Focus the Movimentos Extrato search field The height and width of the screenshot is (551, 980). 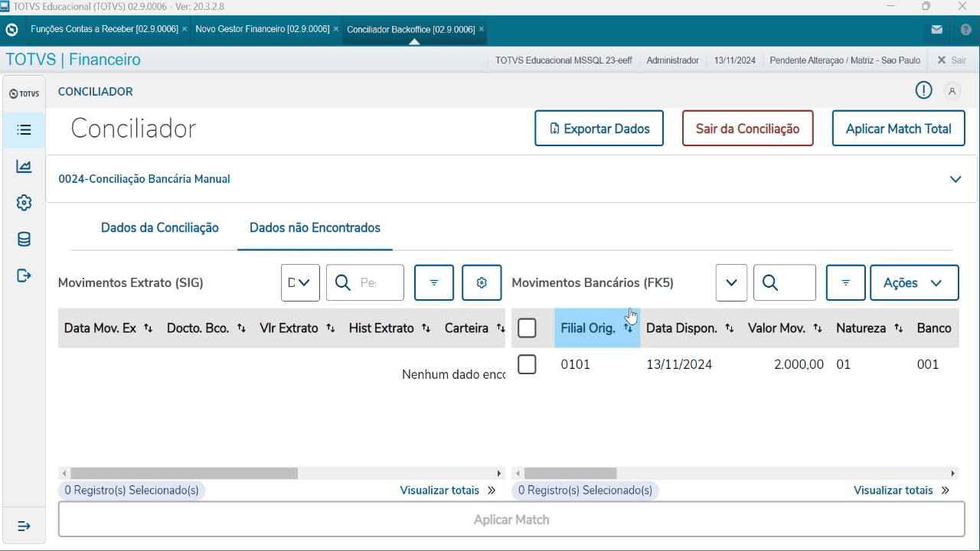pos(365,282)
